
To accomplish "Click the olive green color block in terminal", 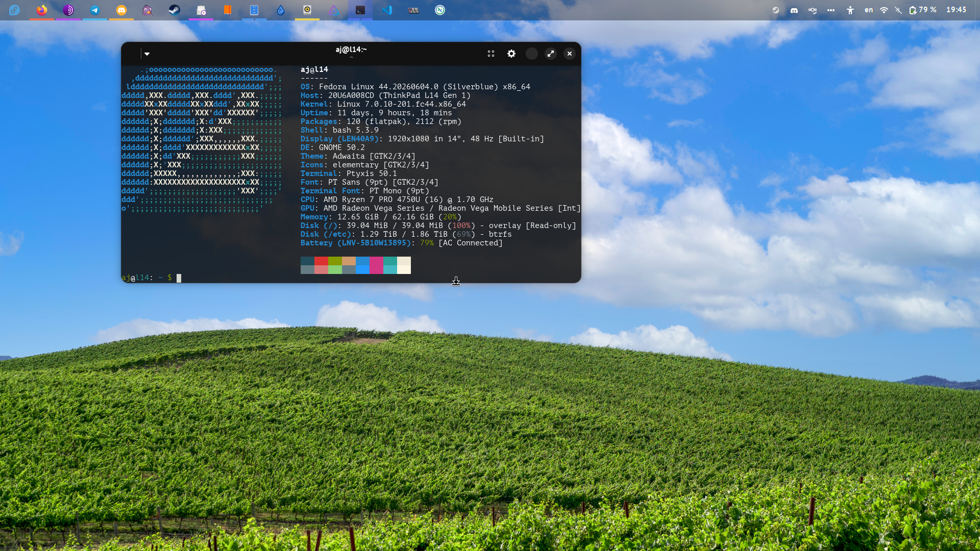I will (335, 261).
